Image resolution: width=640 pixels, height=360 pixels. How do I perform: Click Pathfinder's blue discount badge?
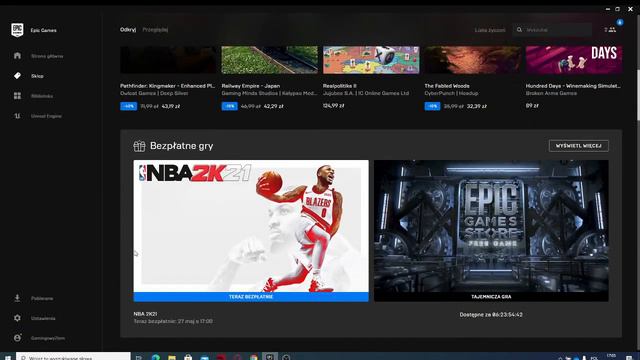pos(129,106)
